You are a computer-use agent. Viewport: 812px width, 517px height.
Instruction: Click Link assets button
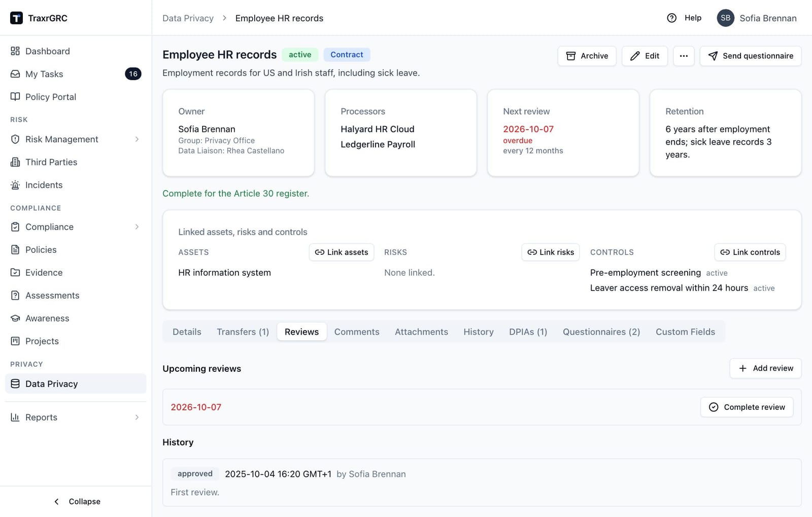pyautogui.click(x=342, y=252)
